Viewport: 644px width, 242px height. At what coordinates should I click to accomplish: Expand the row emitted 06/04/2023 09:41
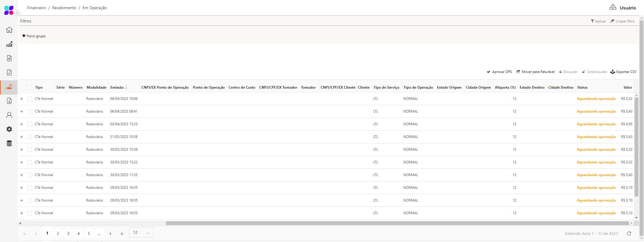click(x=22, y=111)
